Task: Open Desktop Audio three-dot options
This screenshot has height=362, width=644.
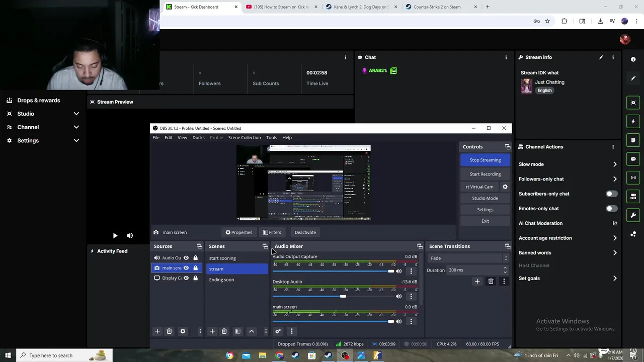Action: point(411,296)
